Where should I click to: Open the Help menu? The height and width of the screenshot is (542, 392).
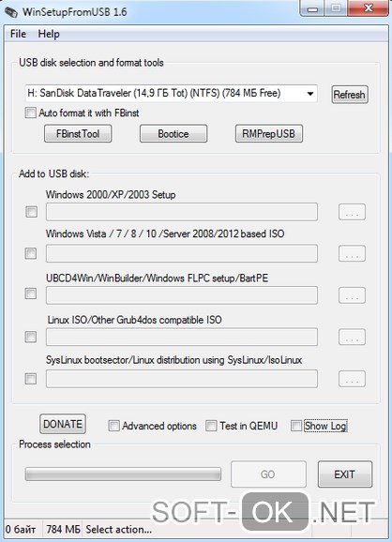tap(49, 34)
